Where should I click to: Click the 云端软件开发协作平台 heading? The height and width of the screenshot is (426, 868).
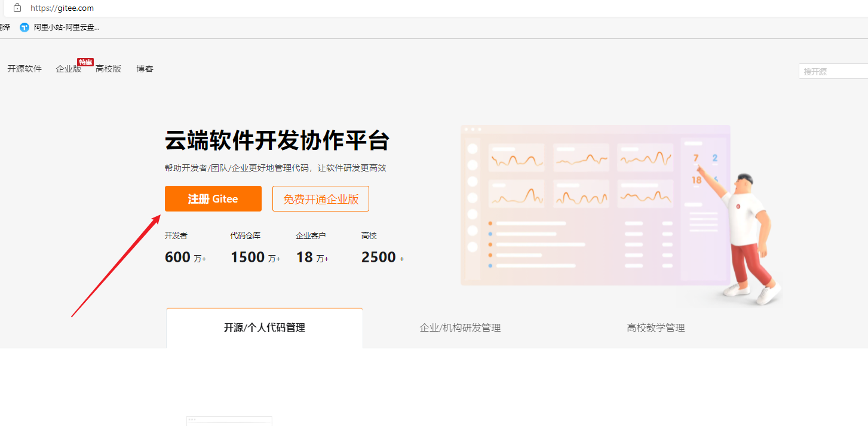click(x=277, y=141)
